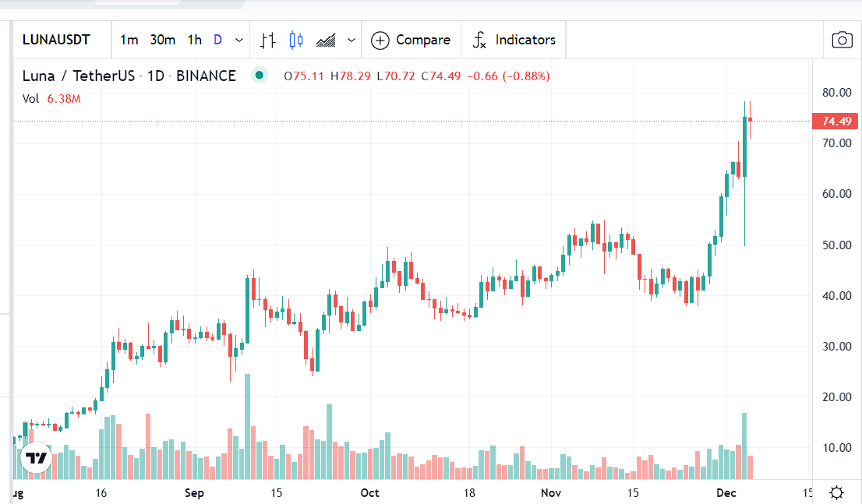
Task: Take a chart snapshot with the camera icon
Action: [842, 39]
